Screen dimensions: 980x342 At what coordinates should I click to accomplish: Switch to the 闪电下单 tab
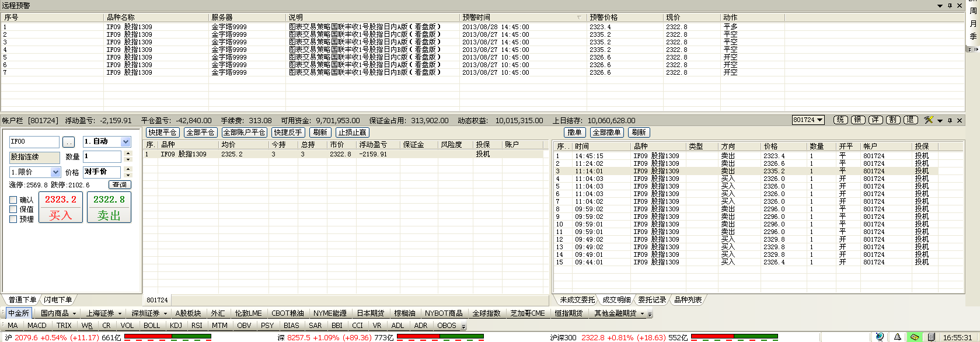tap(58, 300)
